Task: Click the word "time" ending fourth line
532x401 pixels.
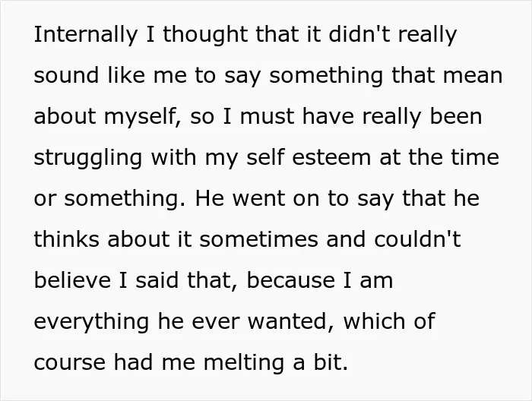Action: point(475,158)
